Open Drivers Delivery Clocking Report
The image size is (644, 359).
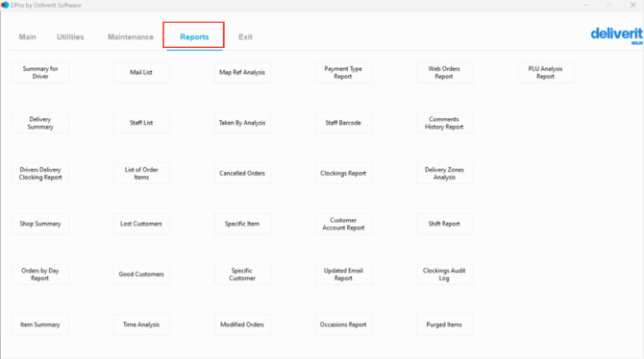tap(40, 173)
